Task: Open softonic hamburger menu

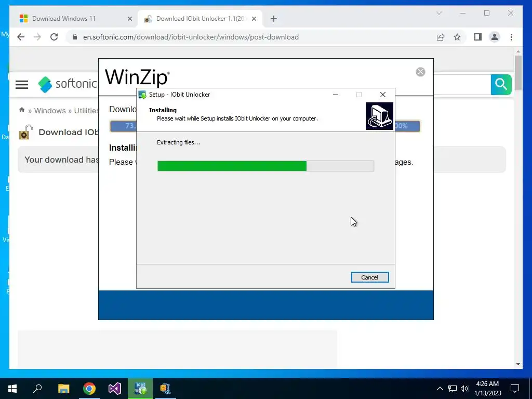Action: 22,85
